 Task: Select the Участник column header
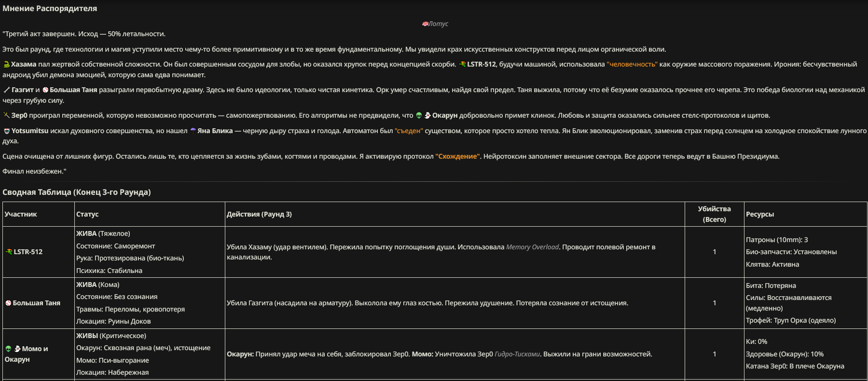tap(21, 214)
